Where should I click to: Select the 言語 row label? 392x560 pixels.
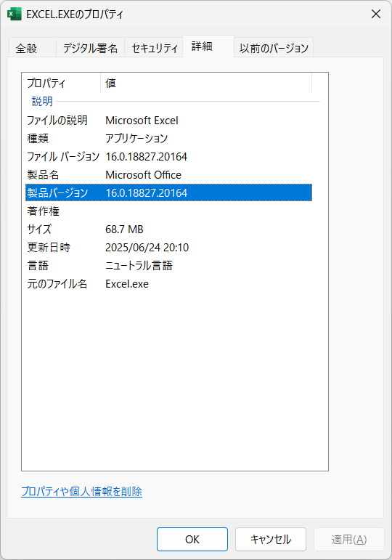38,265
